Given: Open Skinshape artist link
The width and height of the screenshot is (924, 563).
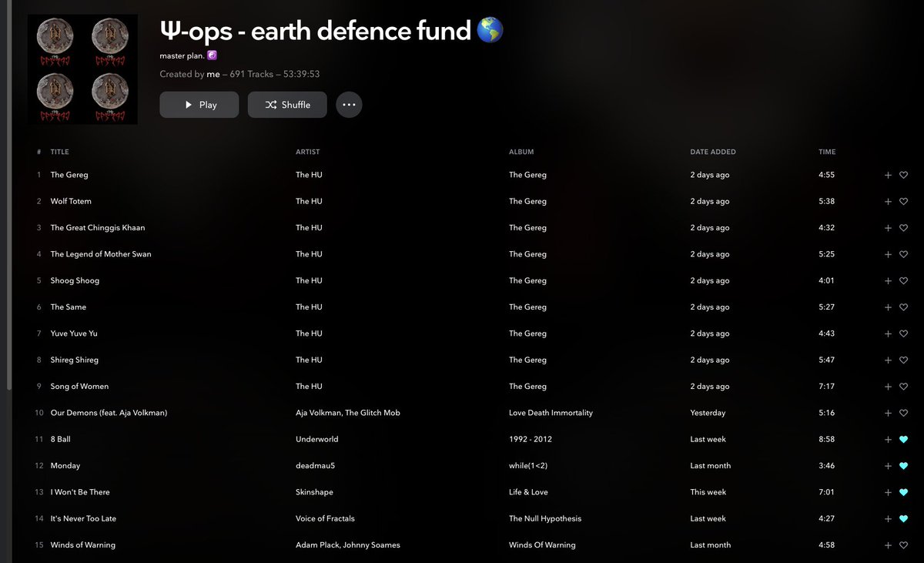Looking at the screenshot, I should 314,492.
